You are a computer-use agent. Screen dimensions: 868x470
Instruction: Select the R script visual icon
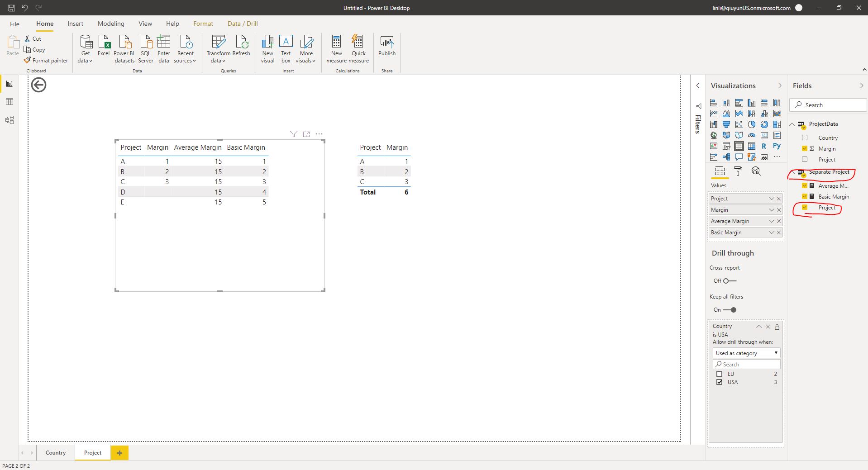(764, 146)
